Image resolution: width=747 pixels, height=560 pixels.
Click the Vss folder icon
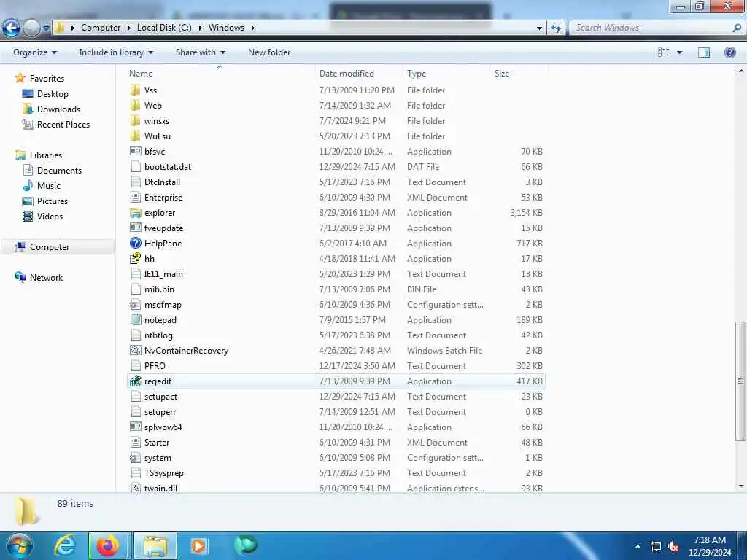136,90
